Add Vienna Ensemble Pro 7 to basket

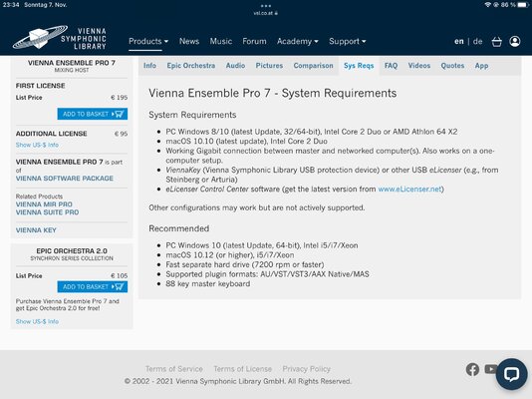(x=93, y=114)
